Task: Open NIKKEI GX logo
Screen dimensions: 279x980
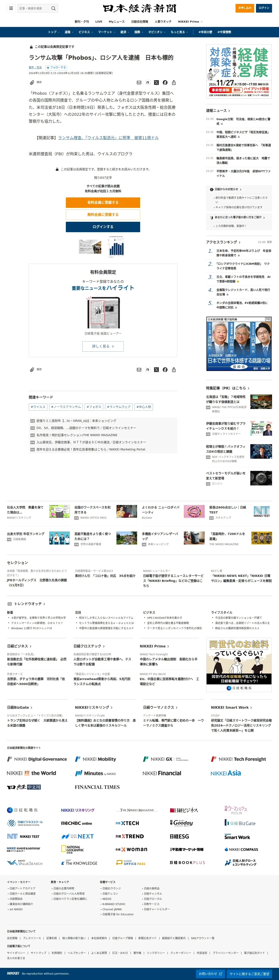Action: pos(166,759)
